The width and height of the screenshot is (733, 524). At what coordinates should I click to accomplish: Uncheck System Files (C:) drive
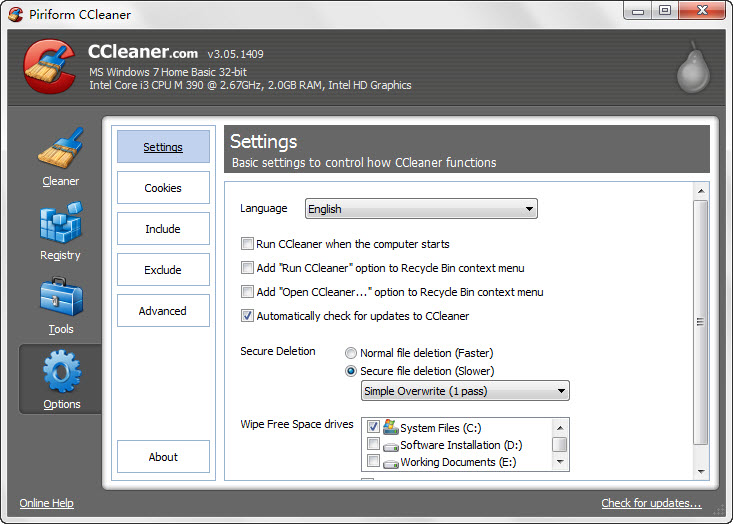(x=373, y=426)
